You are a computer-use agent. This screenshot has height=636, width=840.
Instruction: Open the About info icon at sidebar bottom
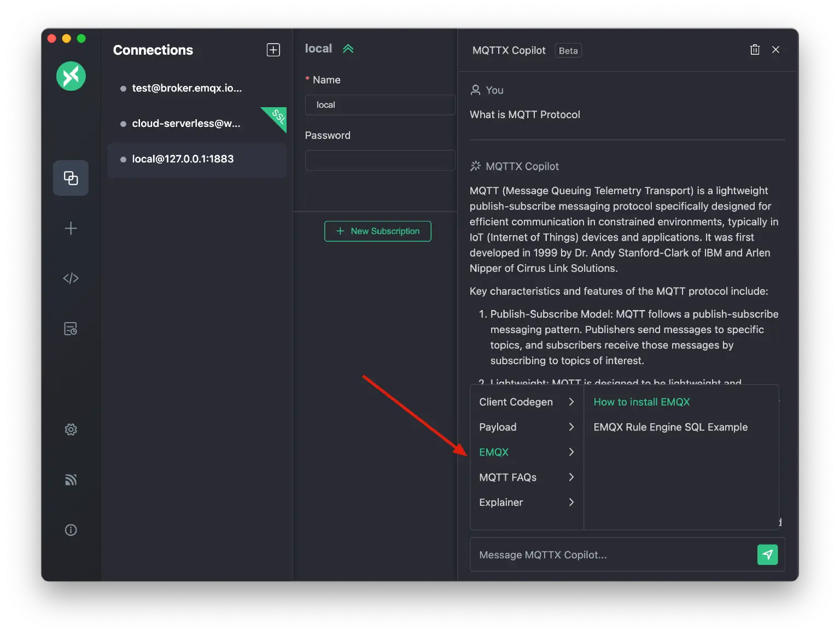(x=71, y=529)
